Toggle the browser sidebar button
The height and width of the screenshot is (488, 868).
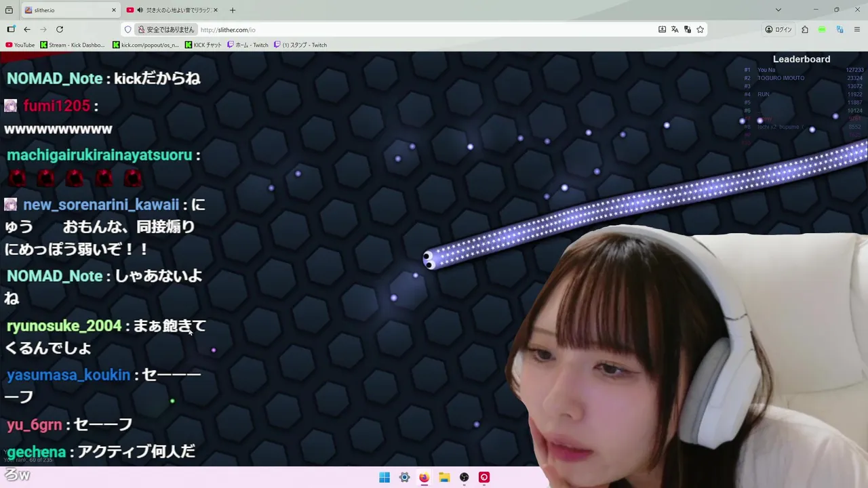click(x=11, y=29)
